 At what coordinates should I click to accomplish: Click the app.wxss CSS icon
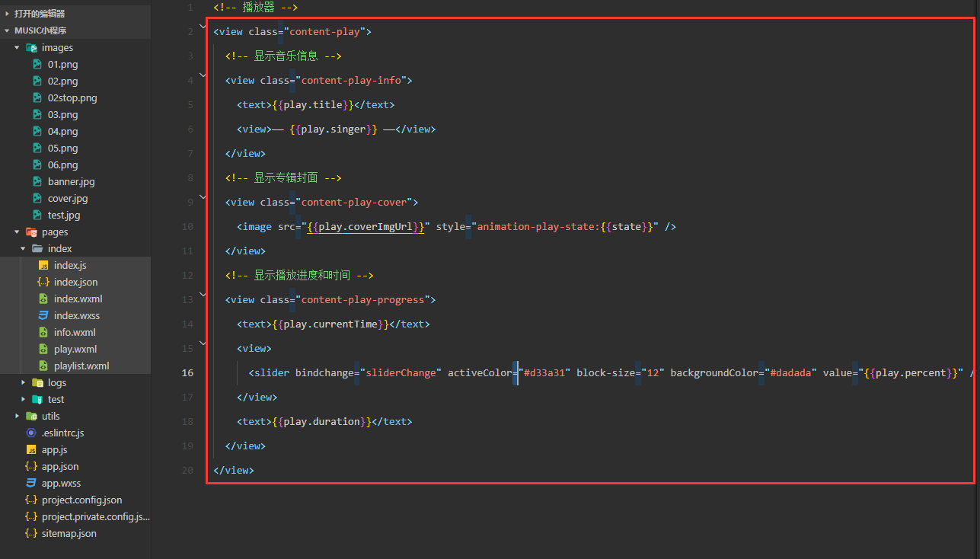(x=31, y=484)
